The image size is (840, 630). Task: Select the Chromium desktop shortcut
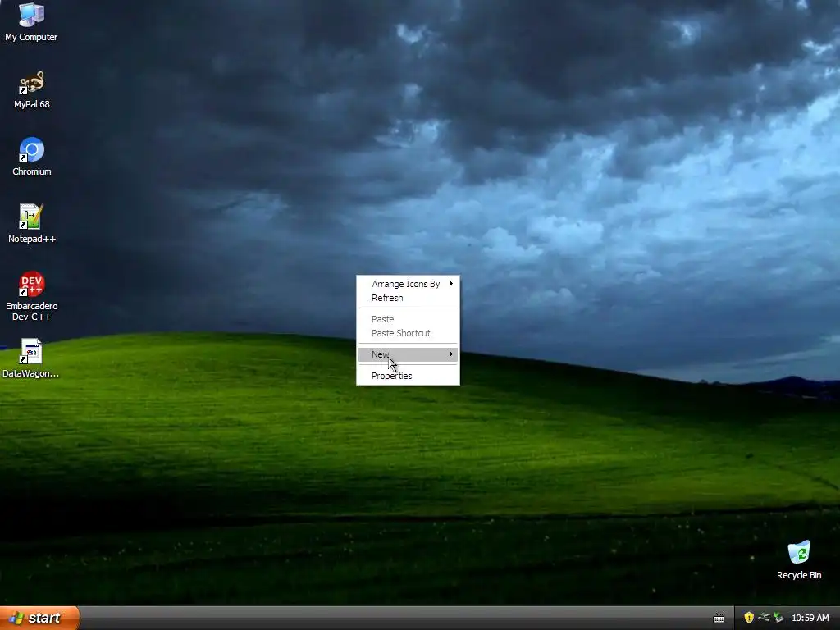[31, 157]
